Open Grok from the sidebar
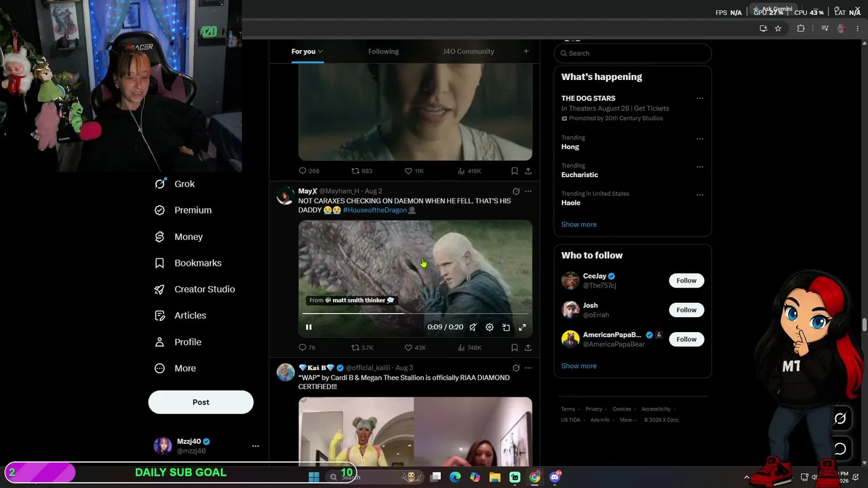 [x=175, y=184]
